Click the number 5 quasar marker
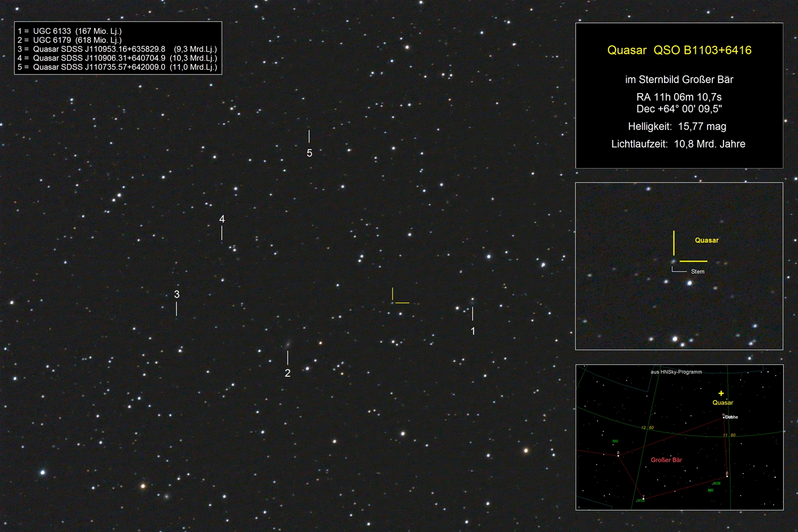The width and height of the screenshot is (798, 532). [310, 153]
